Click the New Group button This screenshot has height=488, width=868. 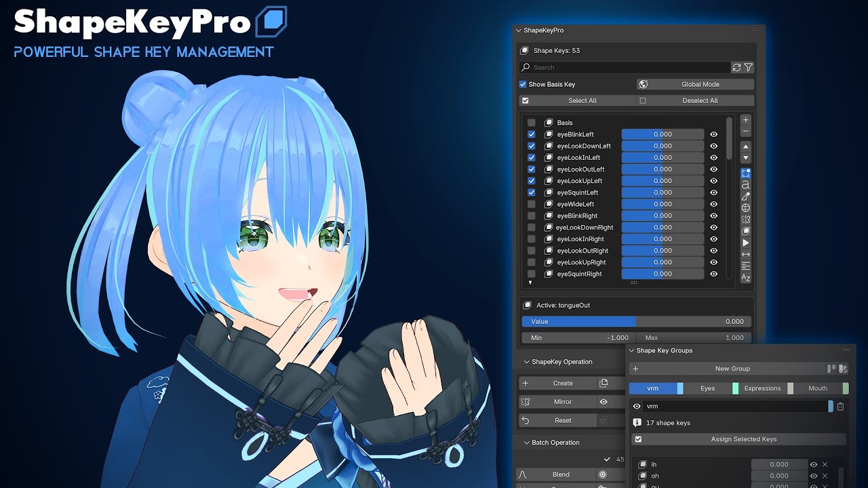coord(727,369)
